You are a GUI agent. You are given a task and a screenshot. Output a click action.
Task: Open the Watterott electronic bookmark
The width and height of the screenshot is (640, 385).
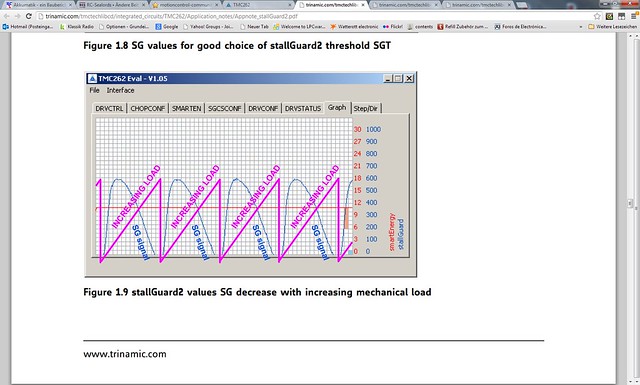[x=354, y=27]
